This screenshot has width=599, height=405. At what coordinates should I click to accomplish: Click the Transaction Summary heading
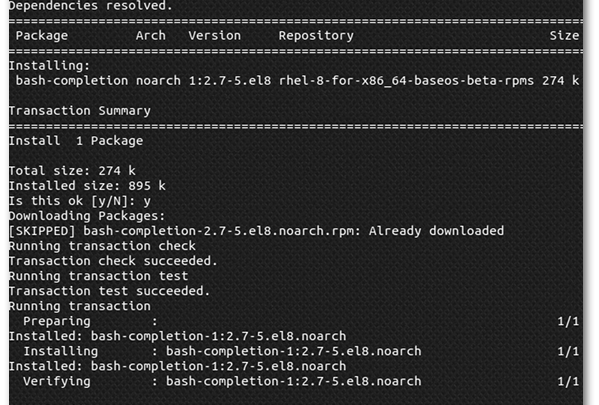80,111
